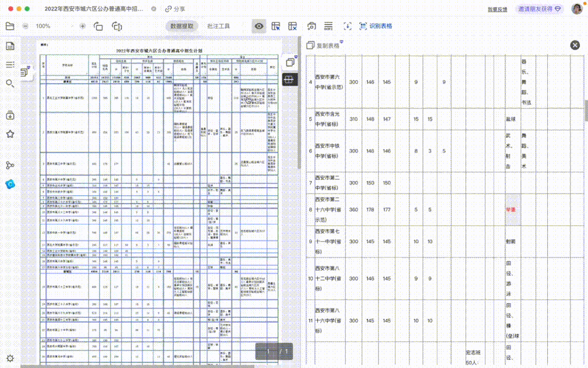The image size is (588, 368).
Task: Click 射箭 cell in row 9
Action: tap(512, 242)
